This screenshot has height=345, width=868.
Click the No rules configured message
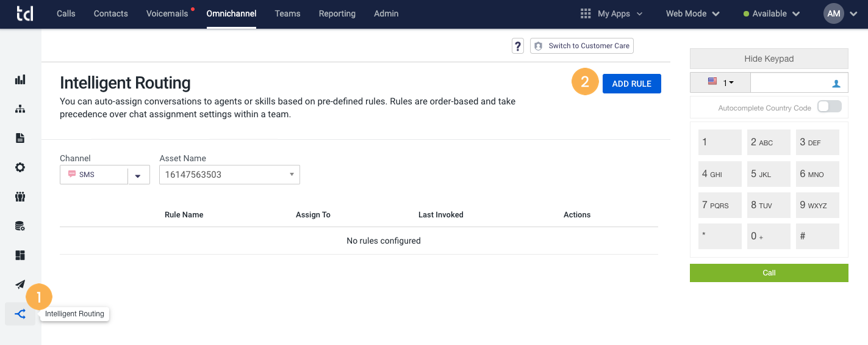384,241
